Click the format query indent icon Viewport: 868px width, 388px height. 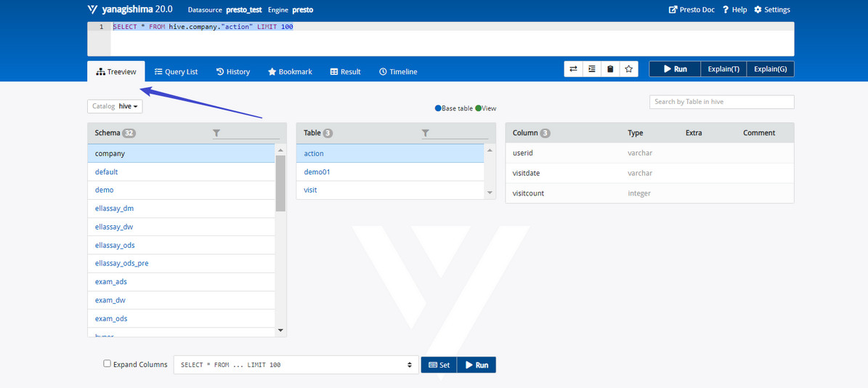point(592,69)
